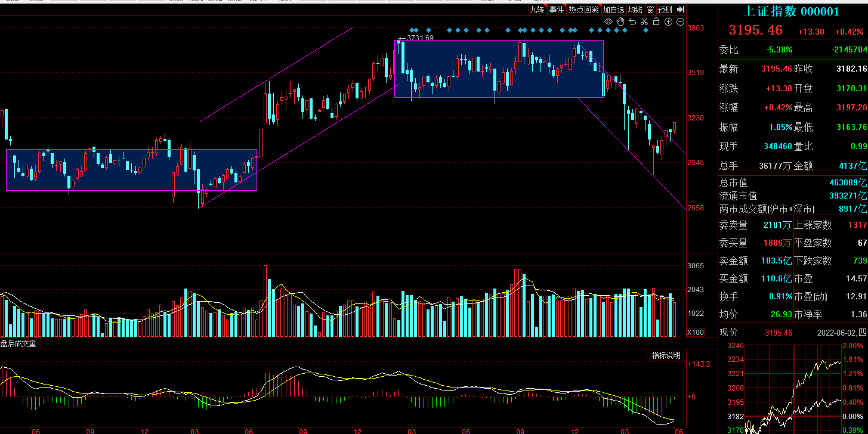Toggle 均线 moving average lines
Image resolution: width=868 pixels, height=434 pixels.
click(x=635, y=10)
